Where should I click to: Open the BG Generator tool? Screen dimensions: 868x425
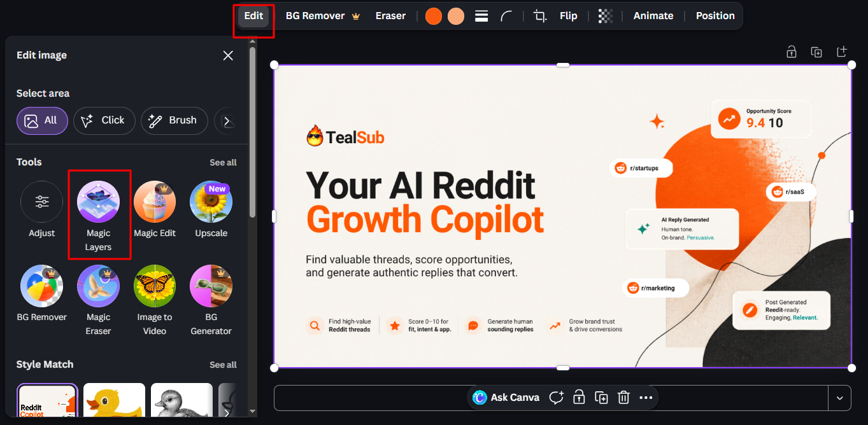(x=211, y=300)
